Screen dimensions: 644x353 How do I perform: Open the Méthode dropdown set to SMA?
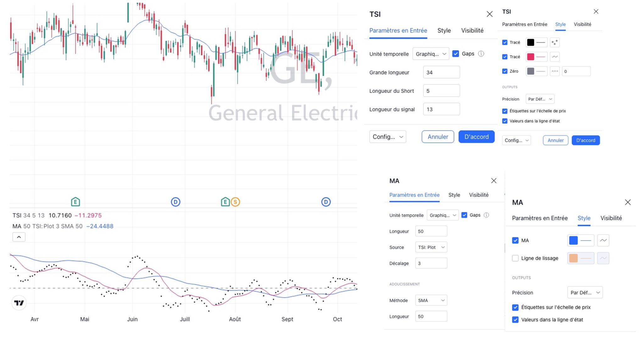tap(431, 300)
